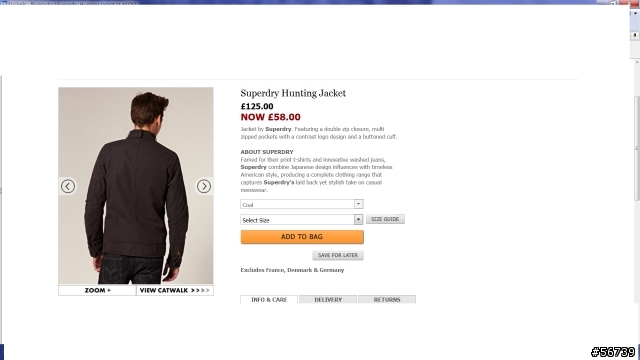Screen dimensions: 640x360
Task: Show next product image with right arrow
Action: click(204, 186)
